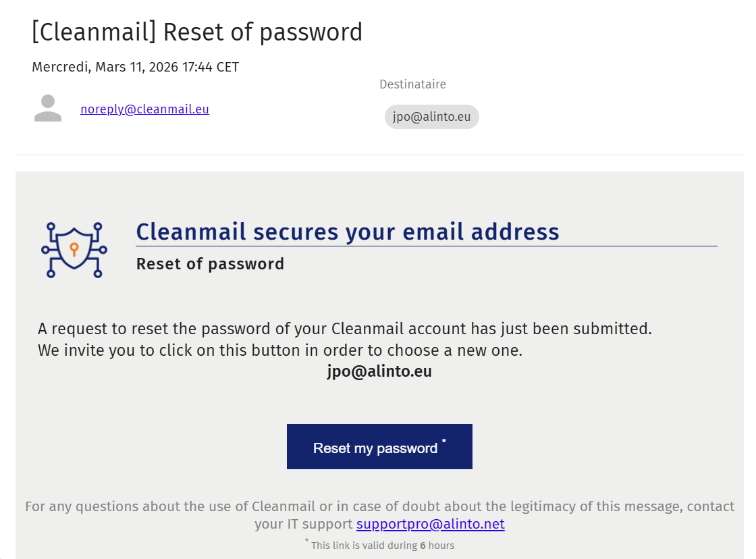756x559 pixels.
Task: Click the bold jpo@alinto.eu in message body
Action: [379, 371]
